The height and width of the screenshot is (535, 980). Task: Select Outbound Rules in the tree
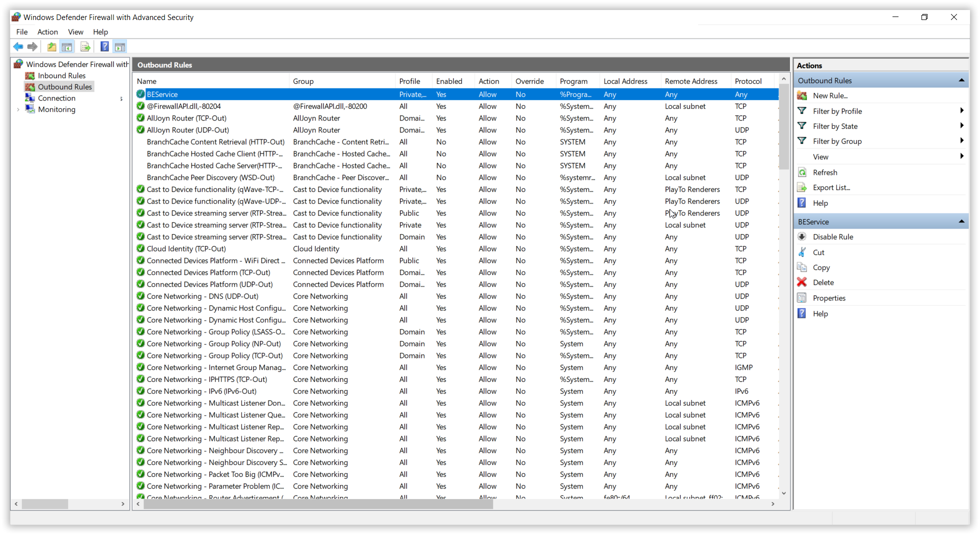[x=65, y=87]
